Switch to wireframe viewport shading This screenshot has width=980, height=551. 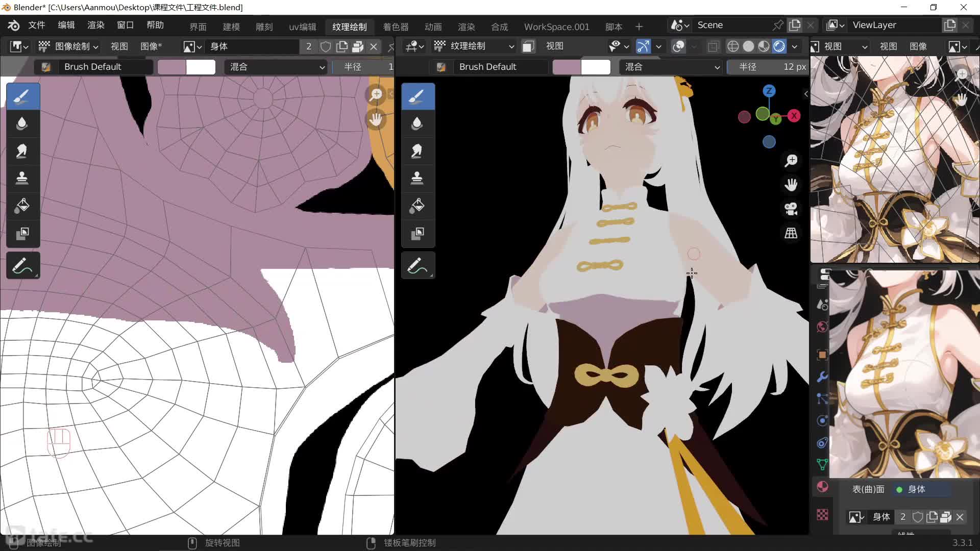(x=733, y=46)
